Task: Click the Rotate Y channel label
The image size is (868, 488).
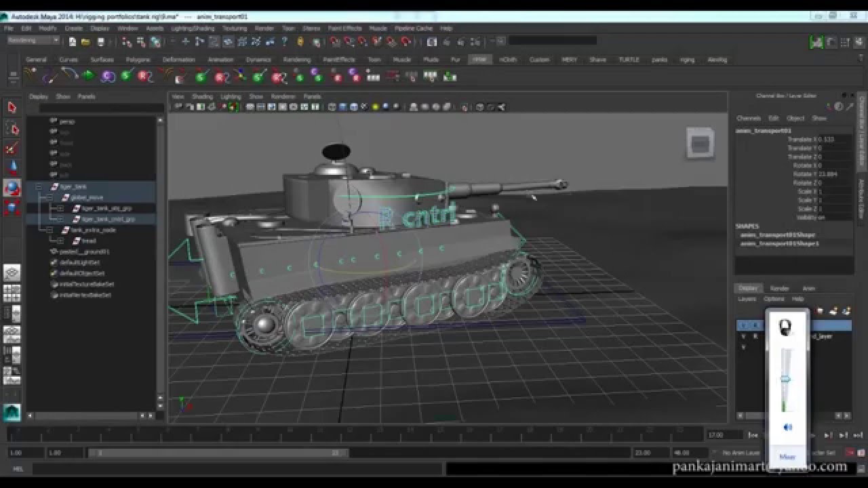Action: tap(807, 174)
